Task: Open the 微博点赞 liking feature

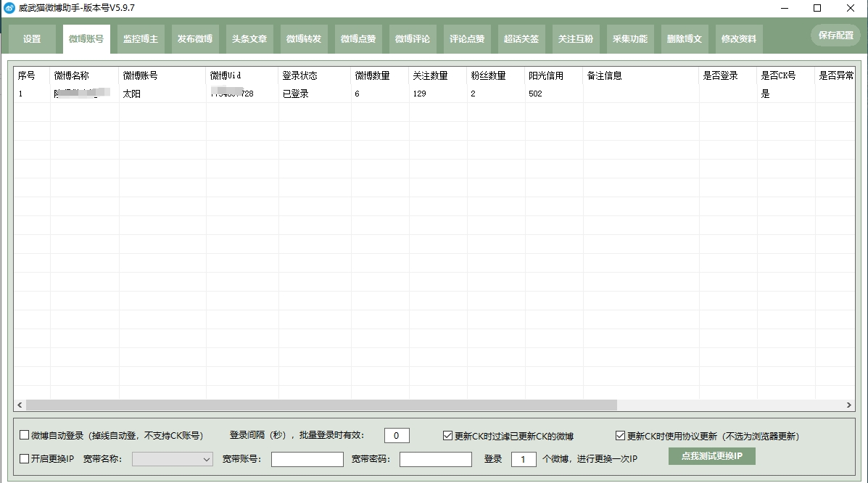Action: point(357,39)
